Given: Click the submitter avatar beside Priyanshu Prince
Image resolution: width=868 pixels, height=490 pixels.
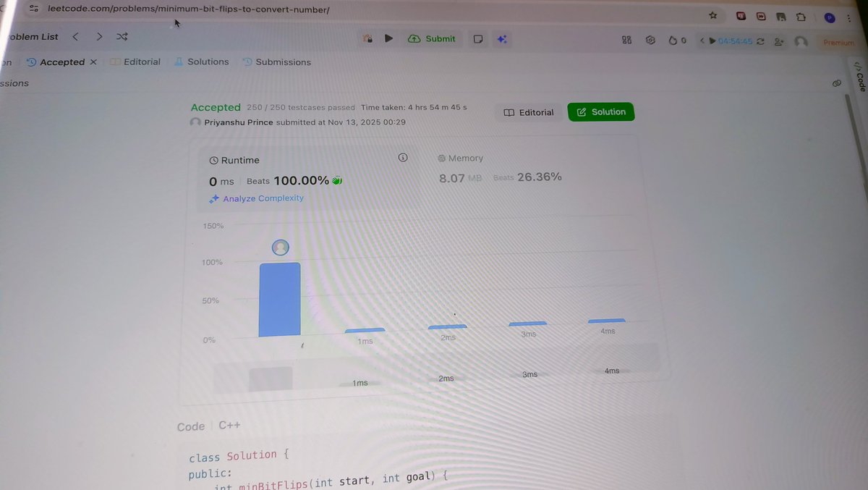Looking at the screenshot, I should (195, 122).
